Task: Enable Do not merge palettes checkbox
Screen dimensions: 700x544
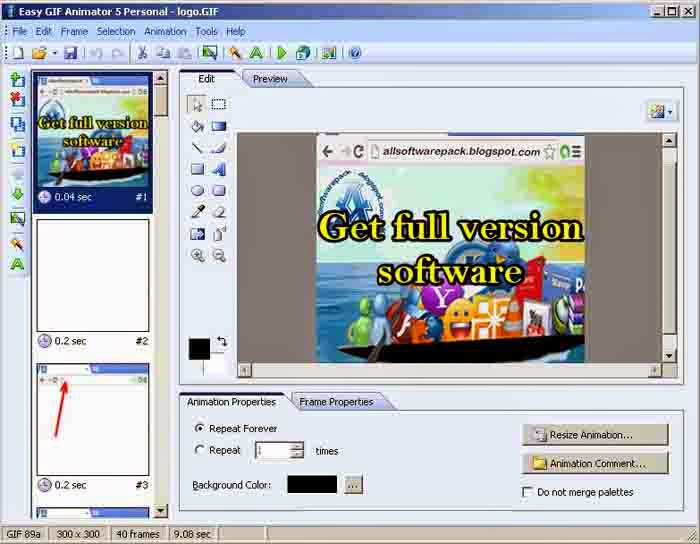Action: tap(527, 492)
